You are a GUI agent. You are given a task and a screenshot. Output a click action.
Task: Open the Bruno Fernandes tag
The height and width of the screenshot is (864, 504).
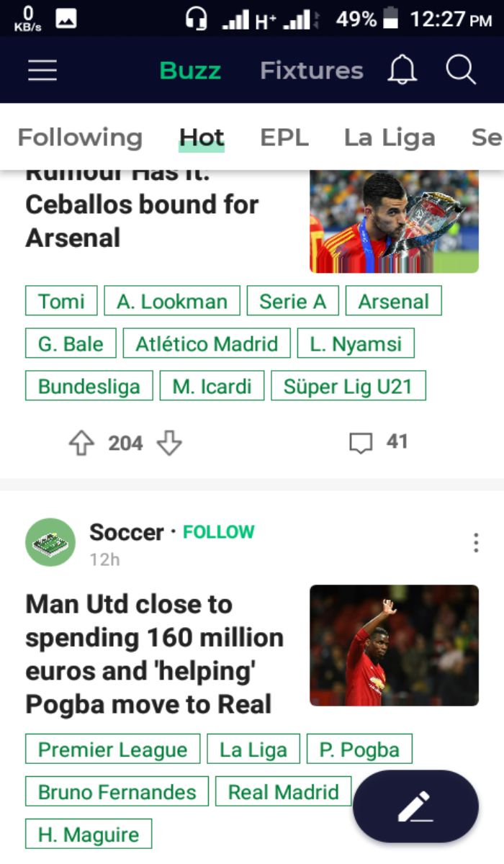[117, 792]
